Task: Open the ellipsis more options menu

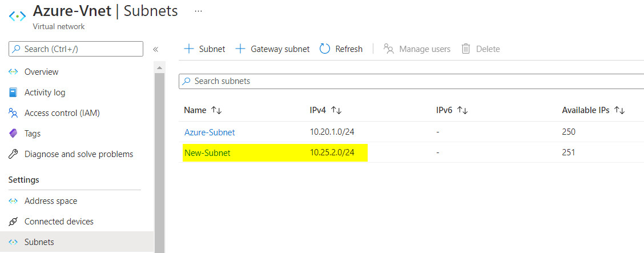Action: tap(198, 11)
